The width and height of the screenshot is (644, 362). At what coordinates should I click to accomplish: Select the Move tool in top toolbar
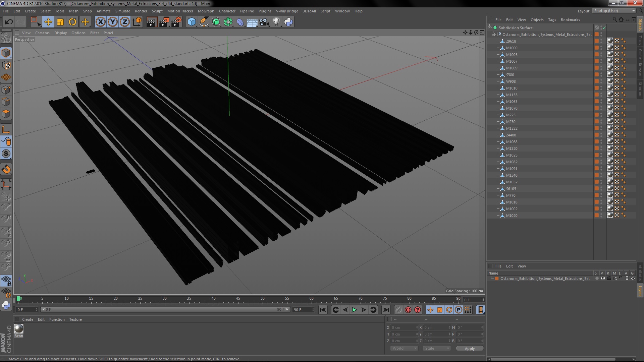point(48,22)
